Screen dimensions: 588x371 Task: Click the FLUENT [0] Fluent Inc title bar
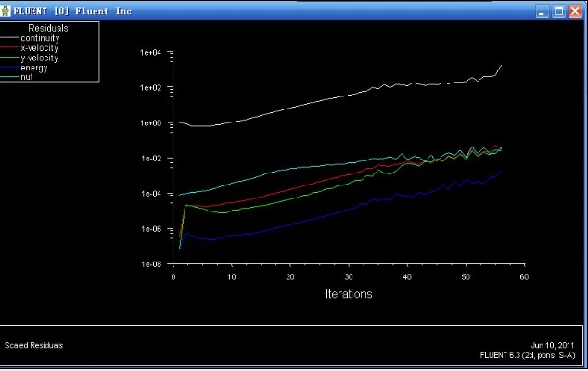pos(278,11)
